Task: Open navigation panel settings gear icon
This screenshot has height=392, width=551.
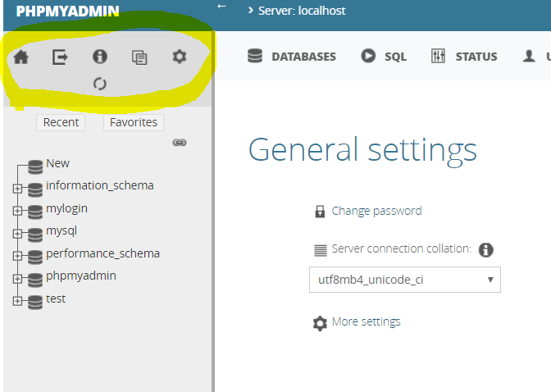Action: [180, 57]
